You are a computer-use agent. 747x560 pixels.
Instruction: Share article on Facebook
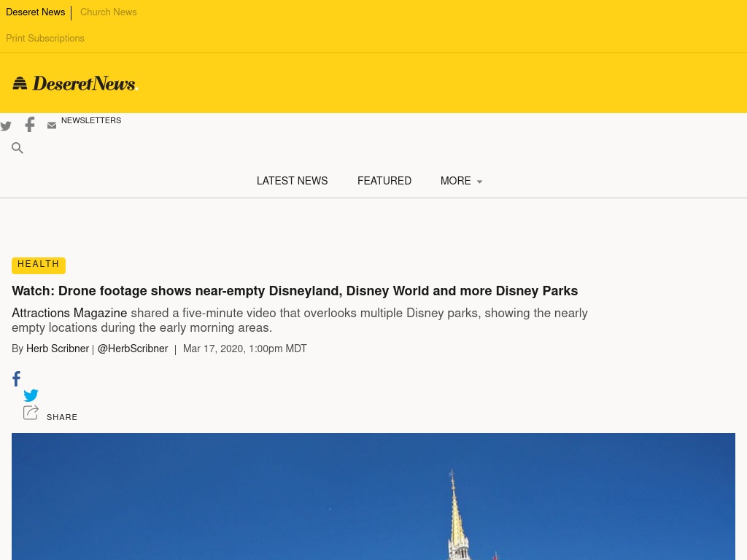tap(16, 379)
